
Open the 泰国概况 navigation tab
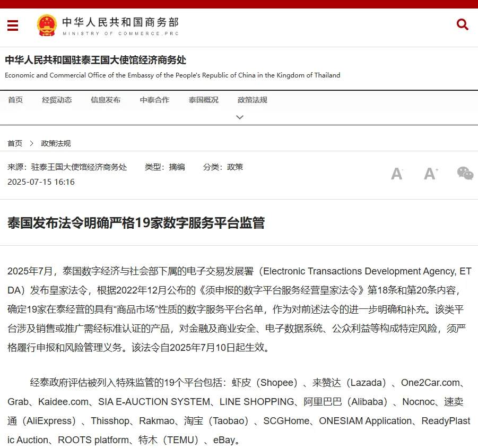(203, 100)
